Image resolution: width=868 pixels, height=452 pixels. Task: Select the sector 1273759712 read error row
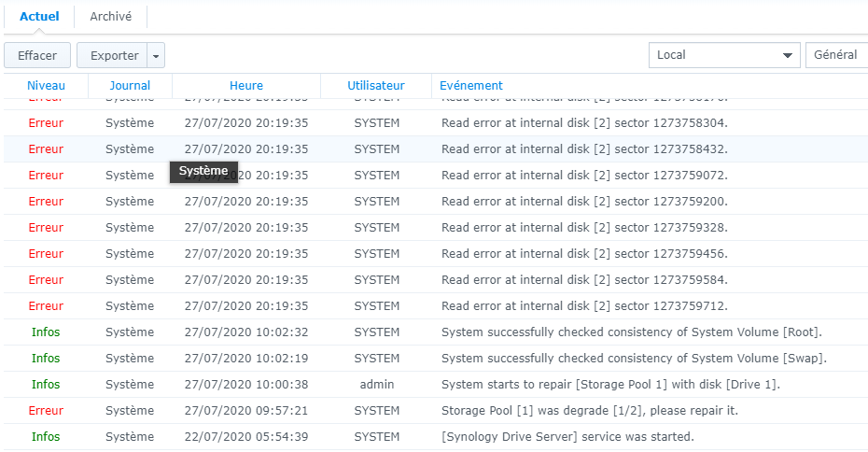(584, 306)
